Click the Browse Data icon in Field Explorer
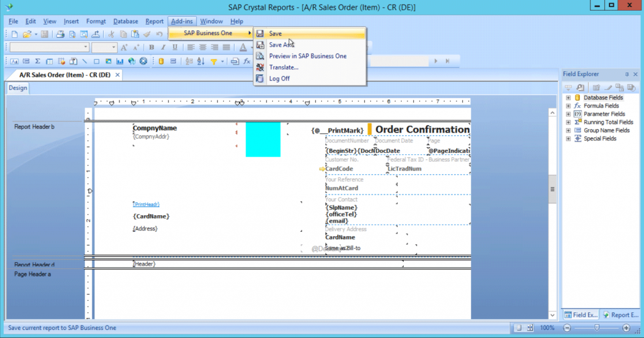This screenshot has width=644, height=338. [x=580, y=87]
